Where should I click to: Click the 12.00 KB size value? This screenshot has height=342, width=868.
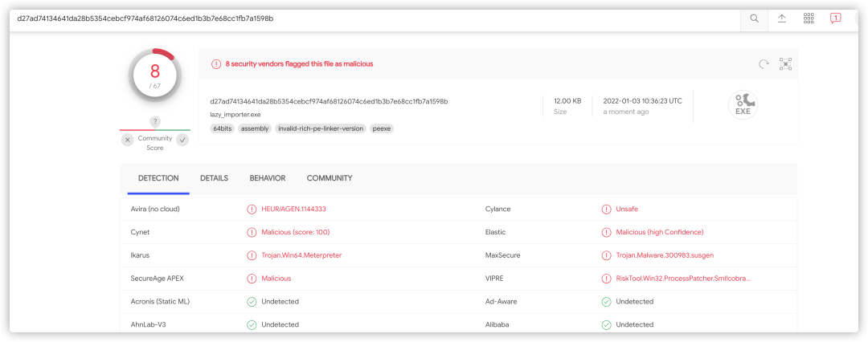[x=567, y=101]
